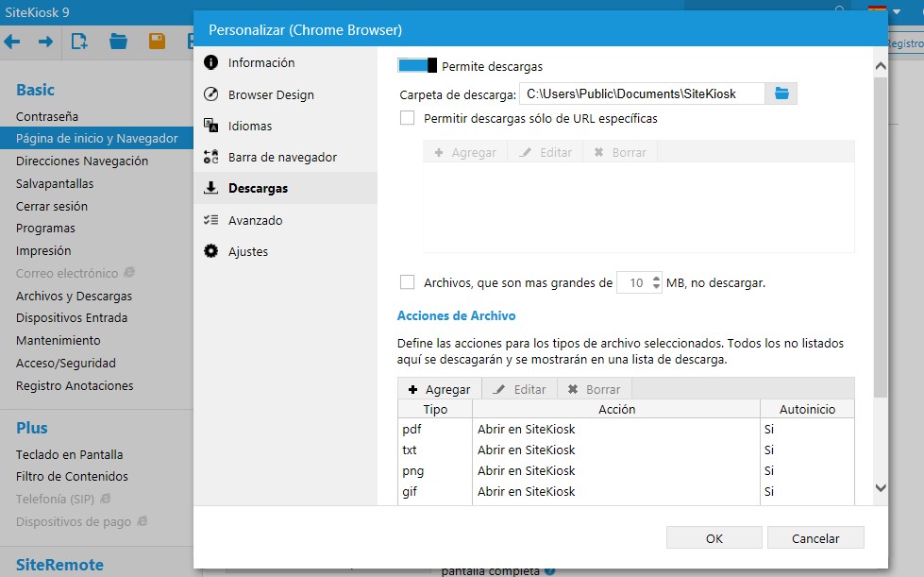
Task: Open Browser Design section
Action: (271, 94)
